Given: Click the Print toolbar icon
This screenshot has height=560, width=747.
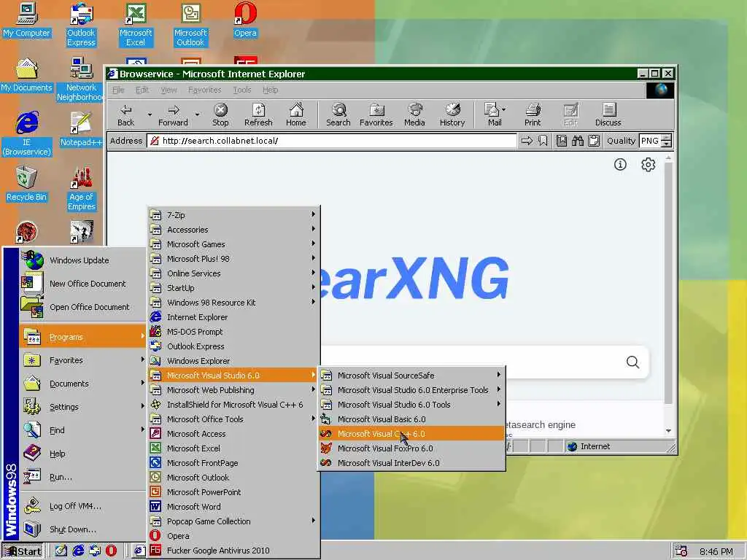Looking at the screenshot, I should point(533,115).
